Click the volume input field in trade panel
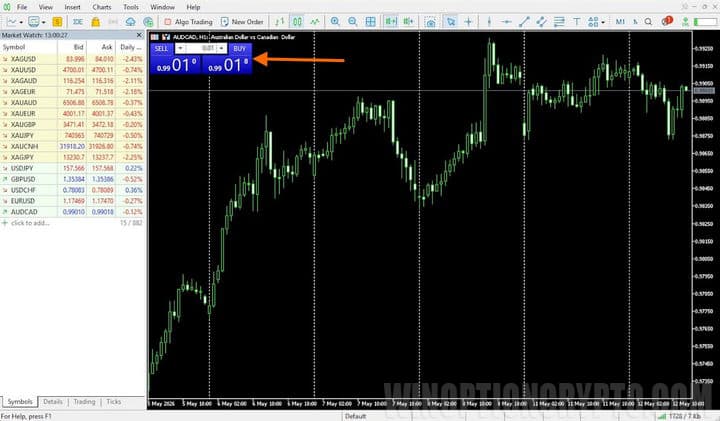The width and height of the screenshot is (720, 421). coord(201,48)
